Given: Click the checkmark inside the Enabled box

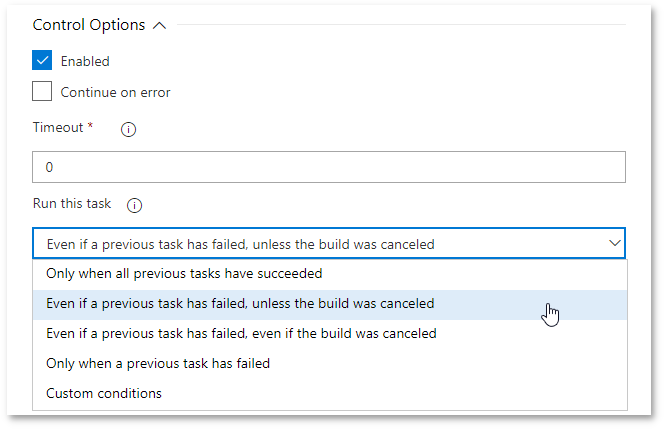Looking at the screenshot, I should 42,60.
